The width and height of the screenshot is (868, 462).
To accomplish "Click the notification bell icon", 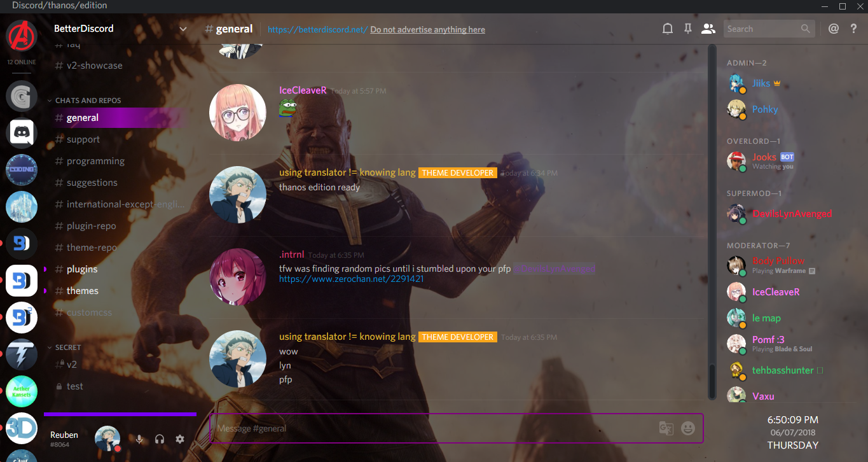I will [x=668, y=29].
